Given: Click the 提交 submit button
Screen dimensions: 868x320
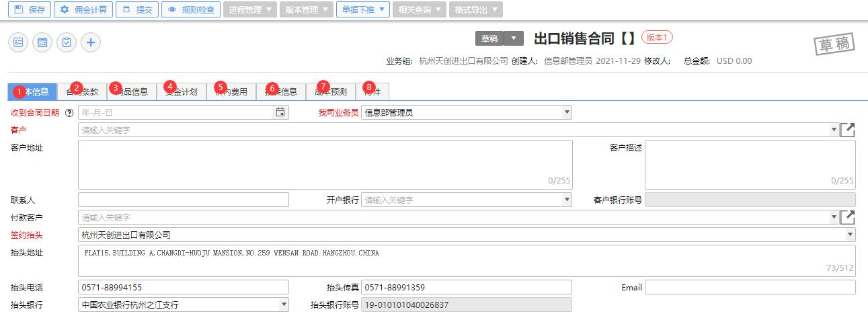Looking at the screenshot, I should tap(137, 10).
